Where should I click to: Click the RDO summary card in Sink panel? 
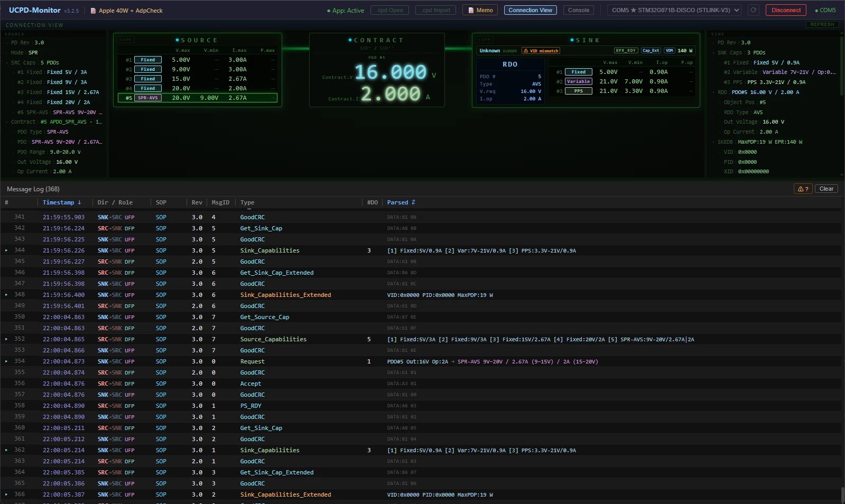[x=510, y=81]
